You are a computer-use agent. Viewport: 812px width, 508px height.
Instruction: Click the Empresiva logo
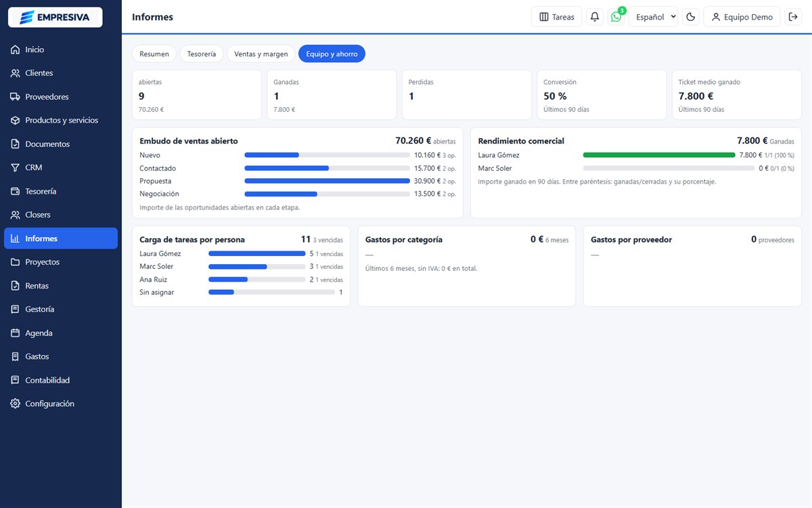(55, 17)
